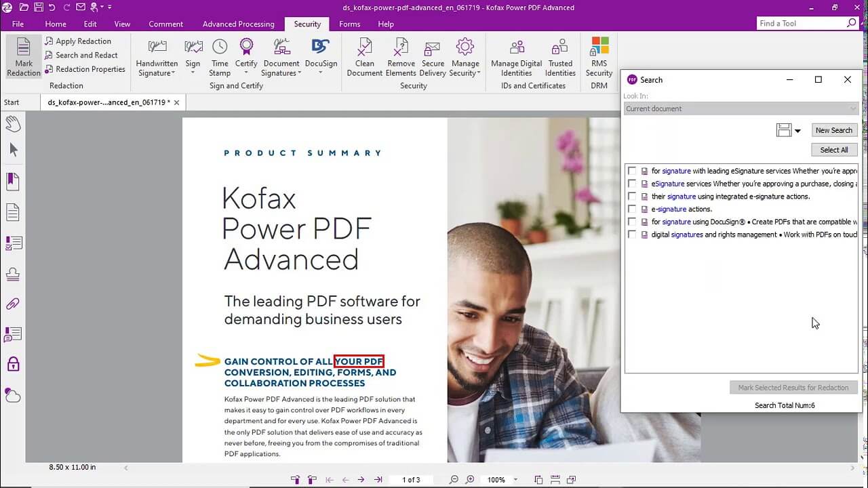Open the 'Look In' dropdown
Screen dimensions: 868x488
[x=853, y=108]
